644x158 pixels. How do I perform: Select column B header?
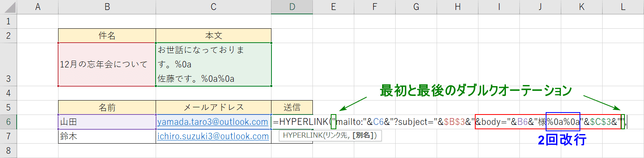pyautogui.click(x=107, y=7)
